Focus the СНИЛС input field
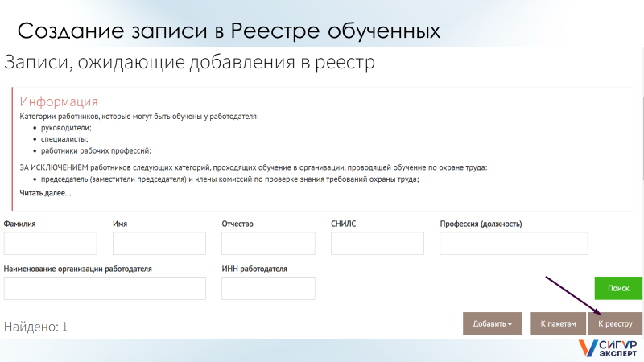644x362 pixels. [378, 244]
